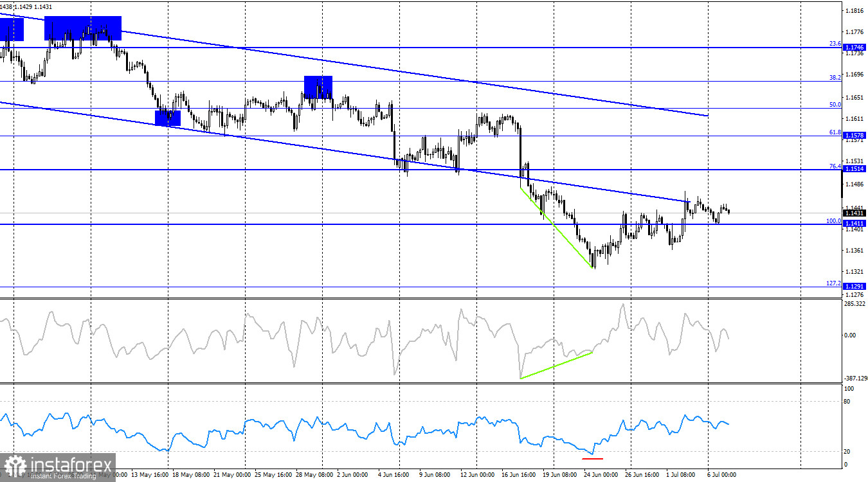Select the 38.2 Fibonacci level label
Viewport: 868px width, 482px height.
pos(835,78)
